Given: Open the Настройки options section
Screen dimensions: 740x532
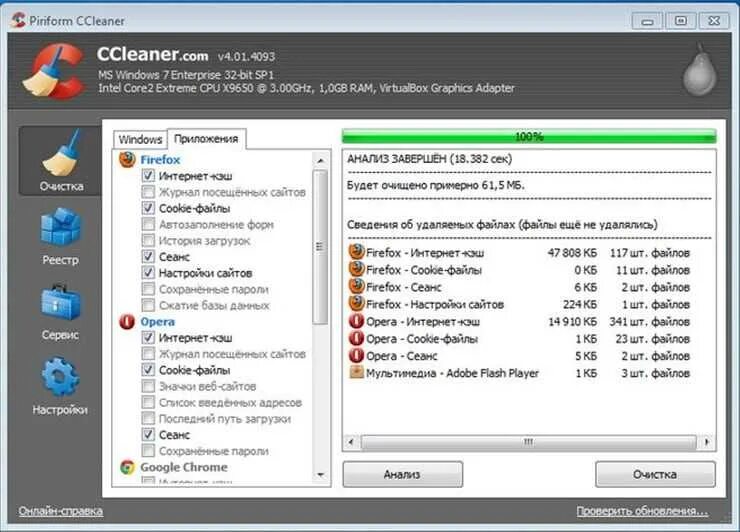Looking at the screenshot, I should [61, 386].
